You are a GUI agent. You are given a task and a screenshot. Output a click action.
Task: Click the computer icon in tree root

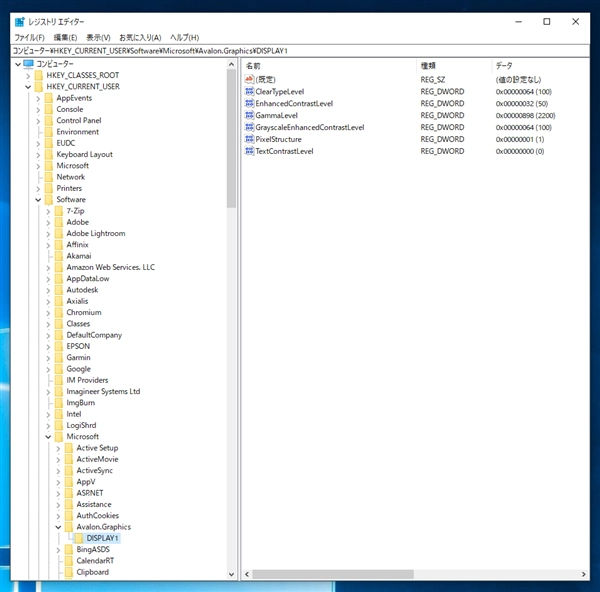28,64
